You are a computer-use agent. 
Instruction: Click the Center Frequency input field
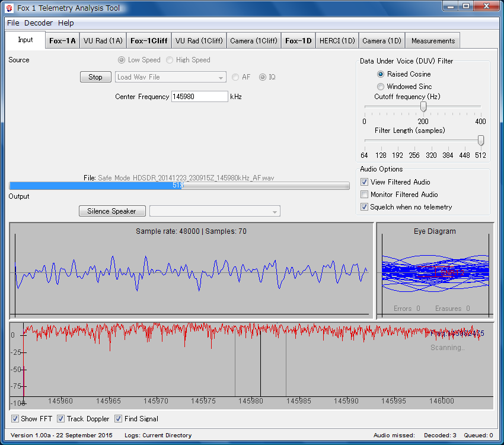tap(200, 97)
